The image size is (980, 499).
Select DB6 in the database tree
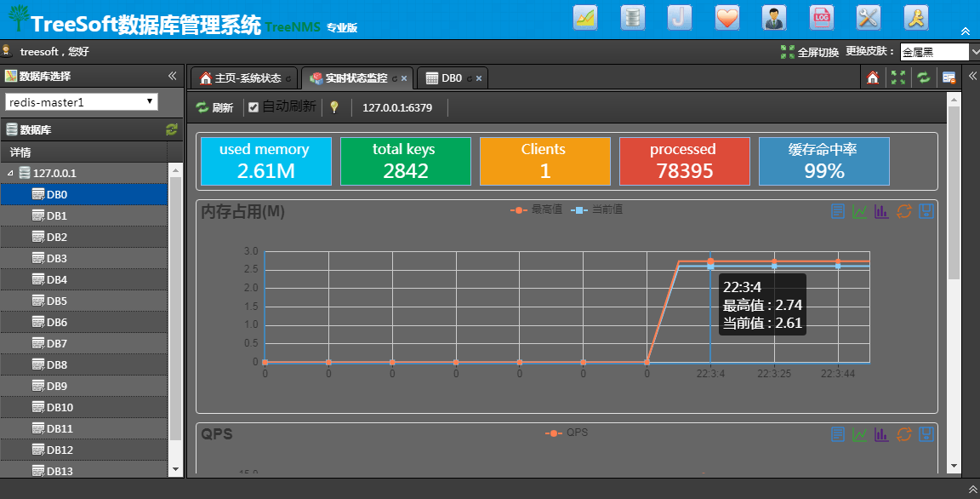point(83,322)
